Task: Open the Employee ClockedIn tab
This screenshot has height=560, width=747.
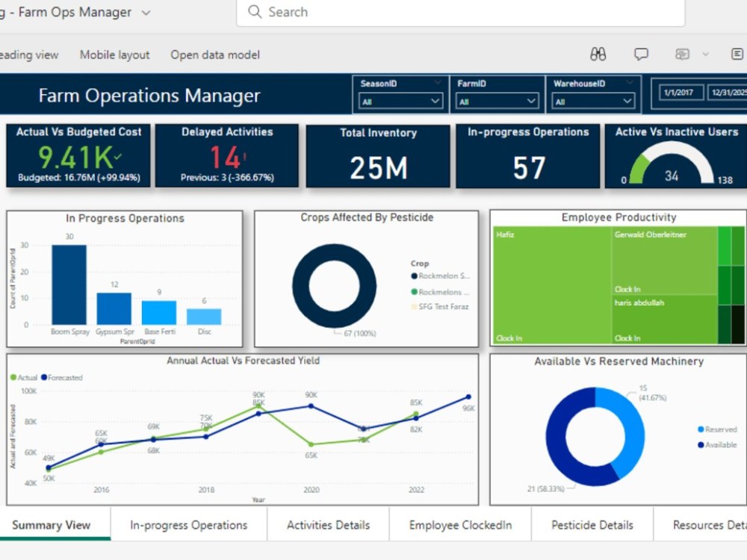Action: click(x=460, y=525)
